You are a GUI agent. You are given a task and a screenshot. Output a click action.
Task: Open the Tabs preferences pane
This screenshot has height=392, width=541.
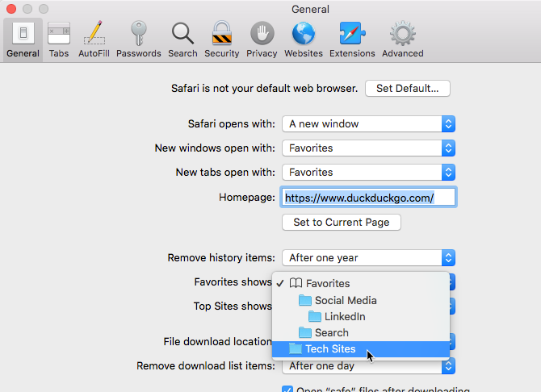59,40
